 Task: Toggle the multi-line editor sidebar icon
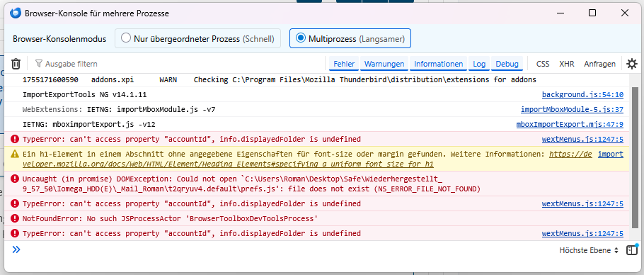[x=631, y=250]
